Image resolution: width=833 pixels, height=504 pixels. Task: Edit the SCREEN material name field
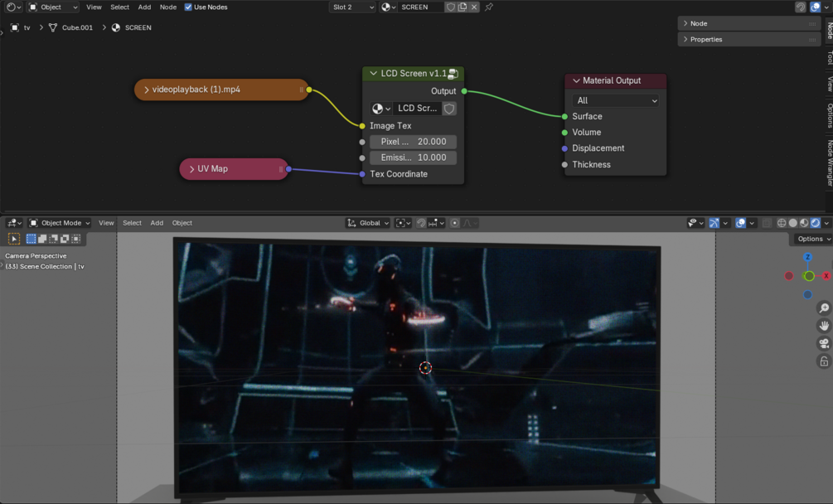[421, 7]
